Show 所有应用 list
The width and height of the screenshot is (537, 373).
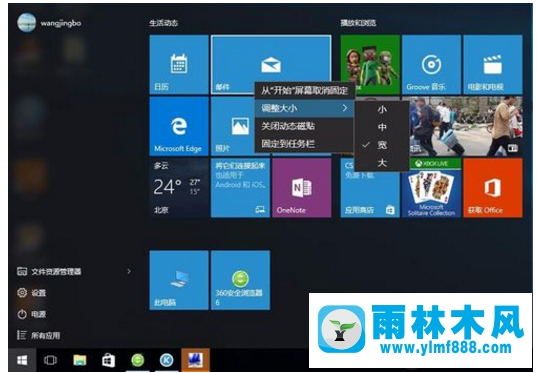click(x=39, y=335)
